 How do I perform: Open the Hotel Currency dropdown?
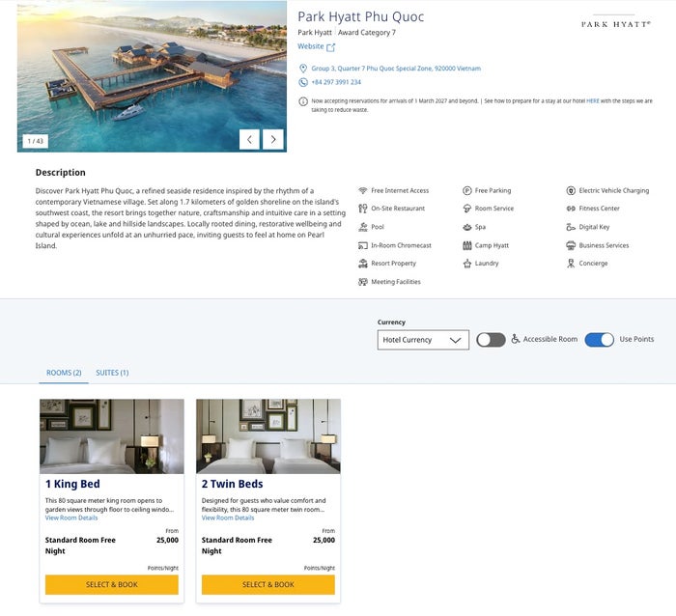(x=423, y=340)
